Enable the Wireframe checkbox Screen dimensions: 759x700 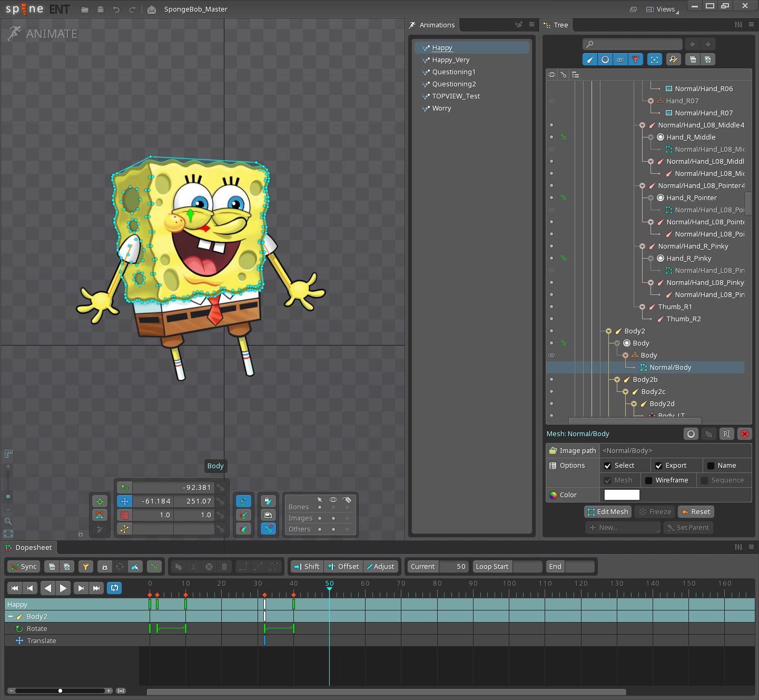(648, 480)
